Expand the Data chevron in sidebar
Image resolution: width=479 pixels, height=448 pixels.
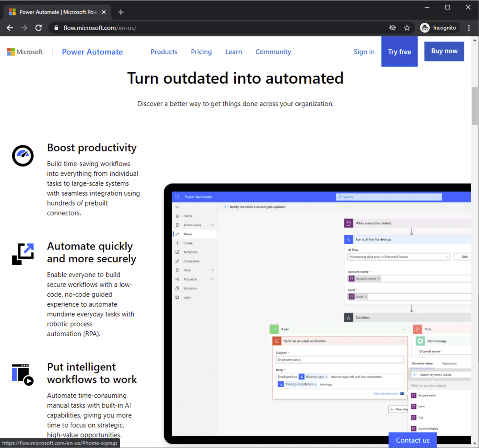tap(212, 270)
